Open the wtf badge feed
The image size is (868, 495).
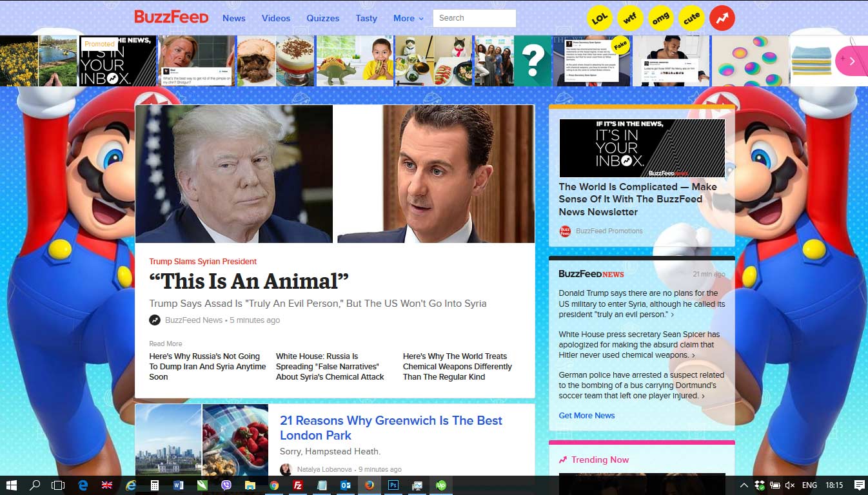(x=630, y=18)
